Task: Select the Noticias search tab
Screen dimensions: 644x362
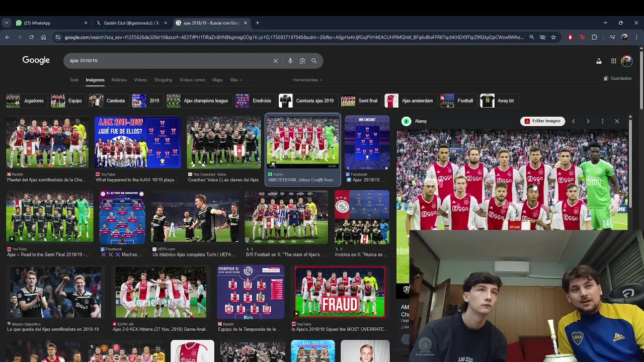Action: pos(119,80)
